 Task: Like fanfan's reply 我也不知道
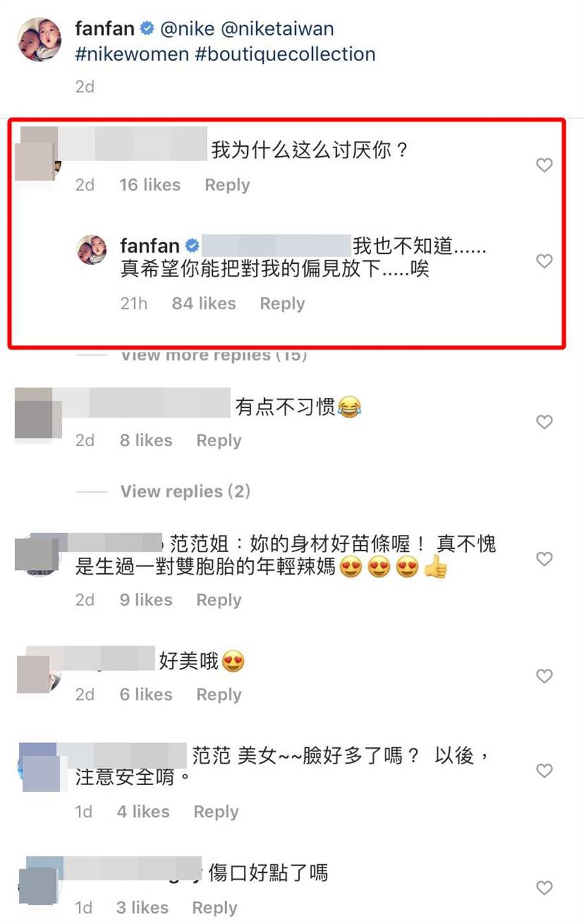[x=544, y=261]
